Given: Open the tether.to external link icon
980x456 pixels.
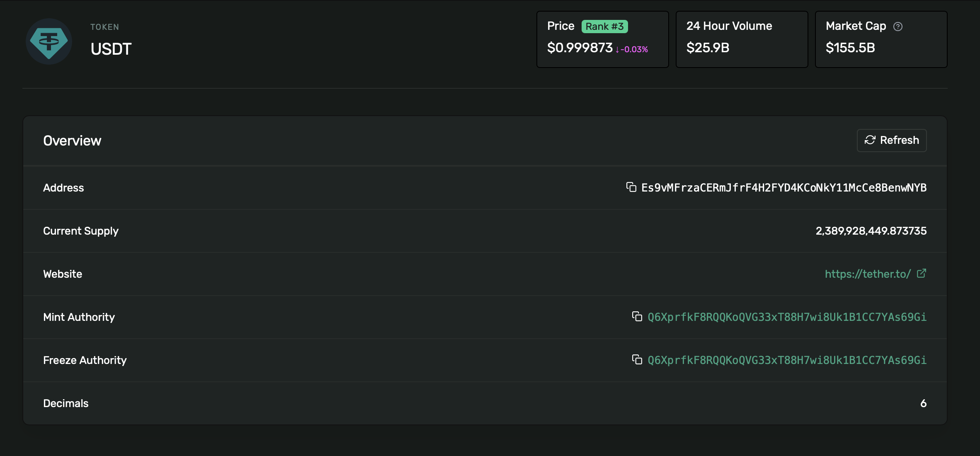Looking at the screenshot, I should tap(921, 273).
